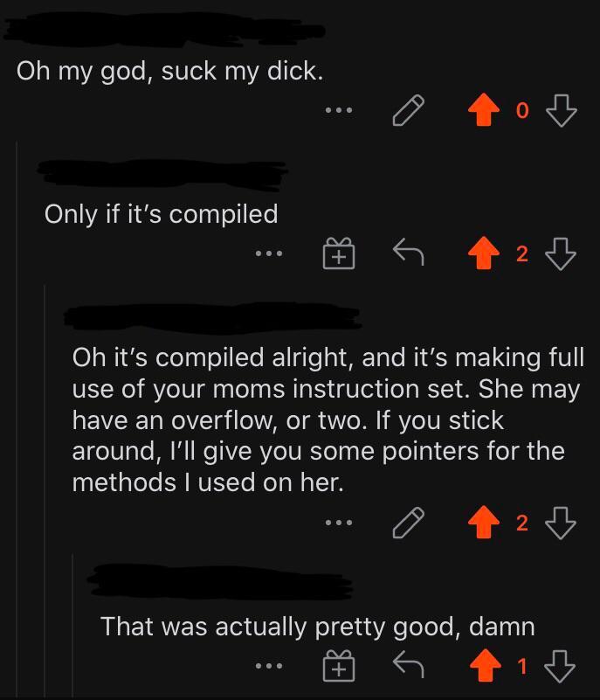Edit the "Oh my god" comment
Image resolution: width=600 pixels, height=700 pixels.
tap(408, 111)
